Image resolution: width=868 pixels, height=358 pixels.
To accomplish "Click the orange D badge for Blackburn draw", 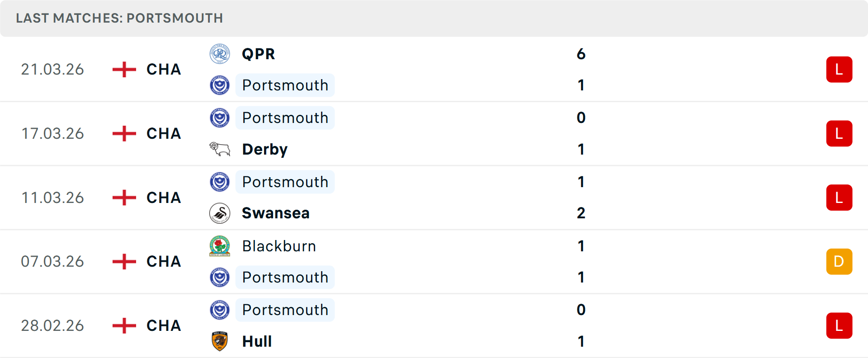I will (840, 261).
